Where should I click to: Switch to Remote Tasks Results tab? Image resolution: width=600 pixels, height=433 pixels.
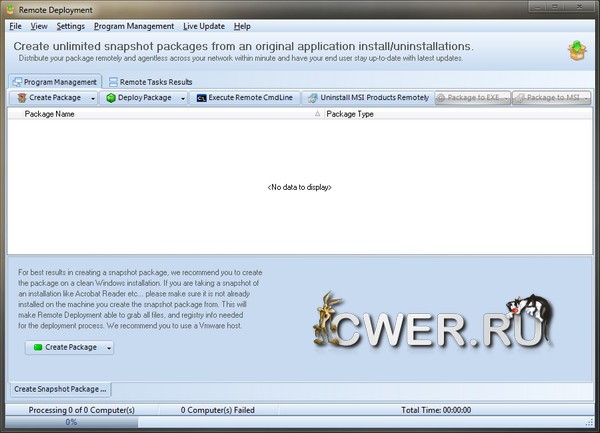pyautogui.click(x=150, y=82)
